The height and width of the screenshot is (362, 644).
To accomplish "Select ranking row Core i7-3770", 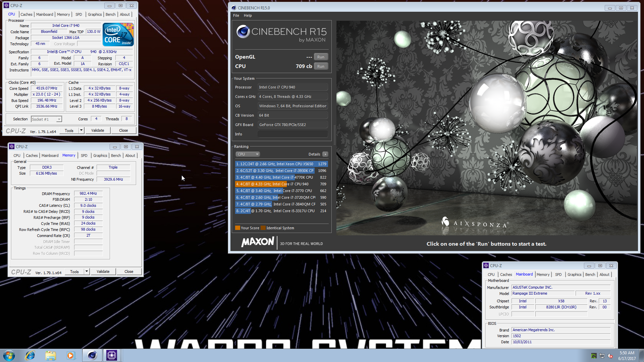I will [281, 191].
